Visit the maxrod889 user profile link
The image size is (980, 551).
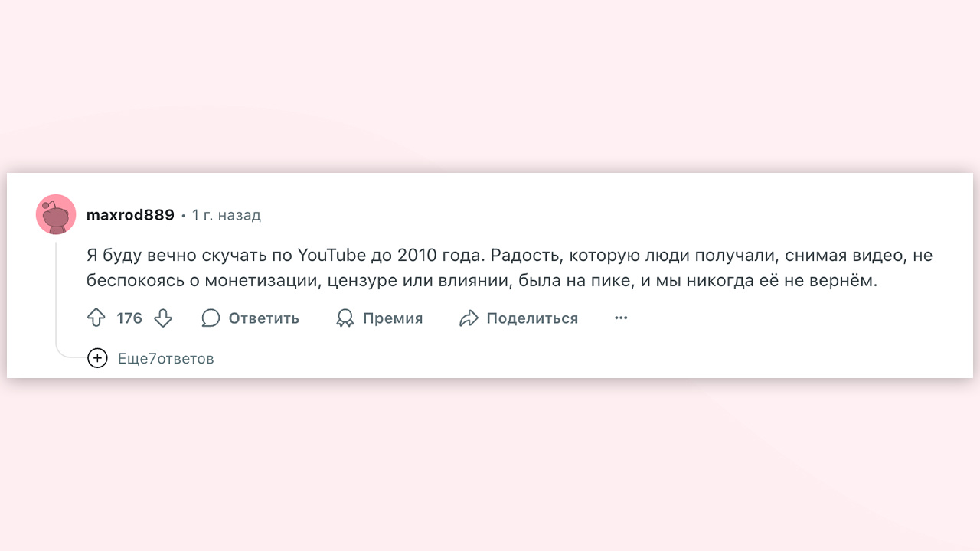130,215
